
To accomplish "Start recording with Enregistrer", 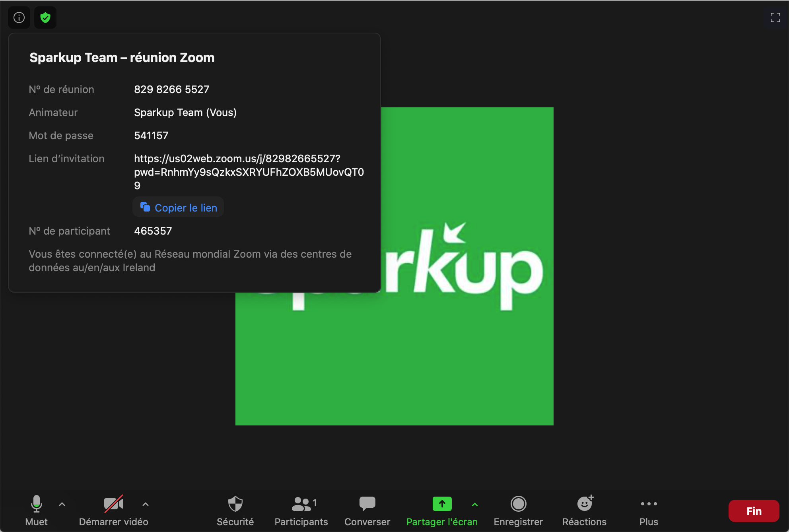I will pos(519,511).
